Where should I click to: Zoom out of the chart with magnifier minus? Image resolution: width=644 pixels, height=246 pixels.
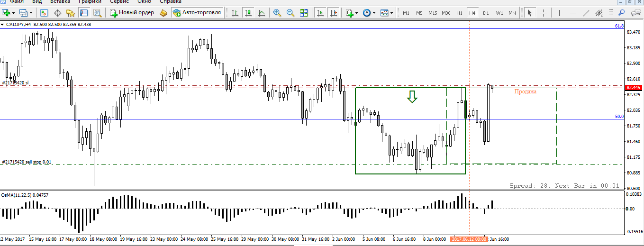[x=290, y=13]
